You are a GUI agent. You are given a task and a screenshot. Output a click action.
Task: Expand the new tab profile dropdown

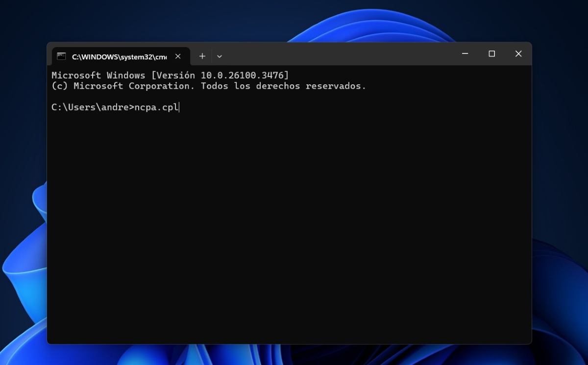(x=220, y=56)
